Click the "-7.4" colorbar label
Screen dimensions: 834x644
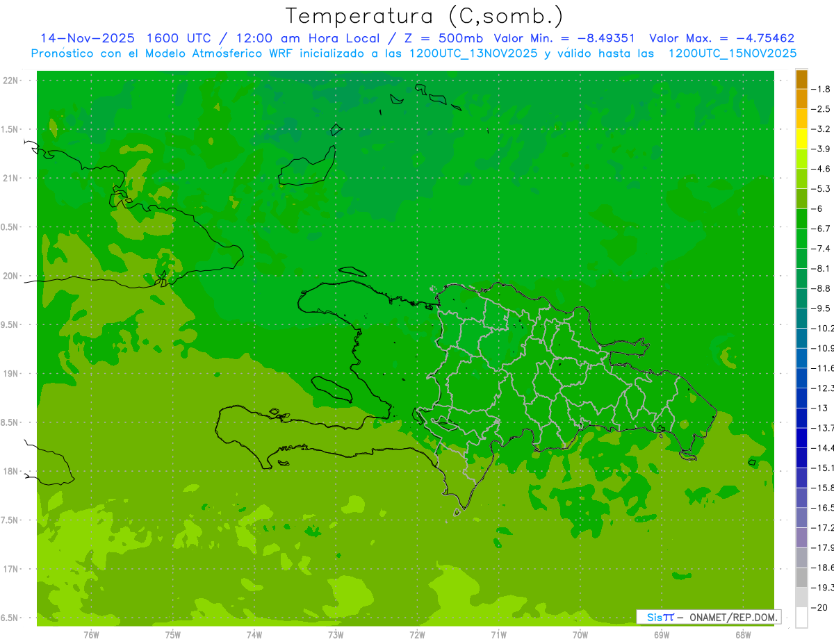pyautogui.click(x=821, y=249)
